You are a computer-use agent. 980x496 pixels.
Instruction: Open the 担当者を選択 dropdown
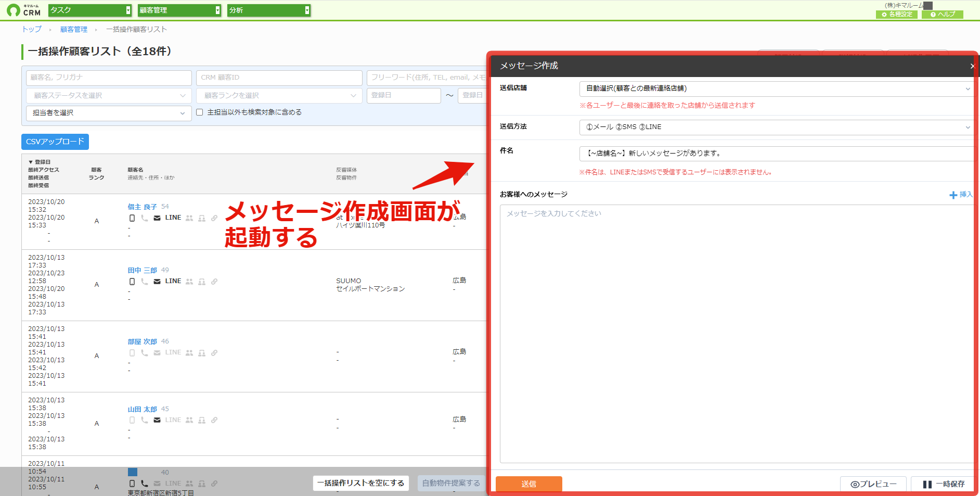(x=109, y=113)
